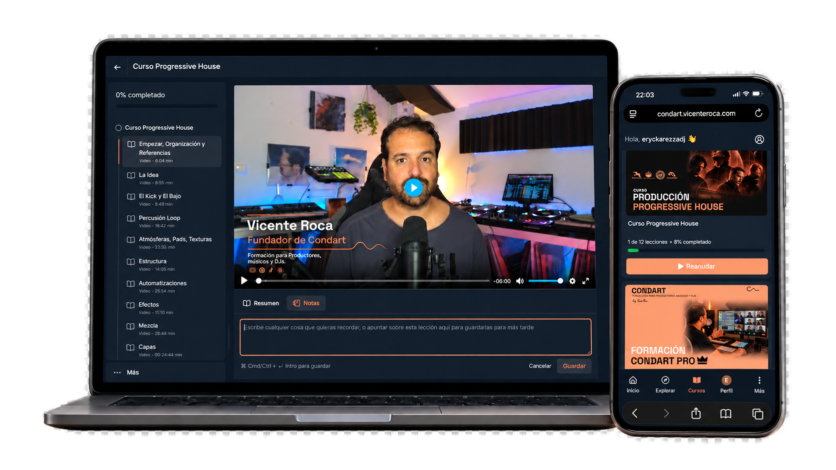Screen dimensions: 836x470
Task: Tap the Reanudar button
Action: 696,266
